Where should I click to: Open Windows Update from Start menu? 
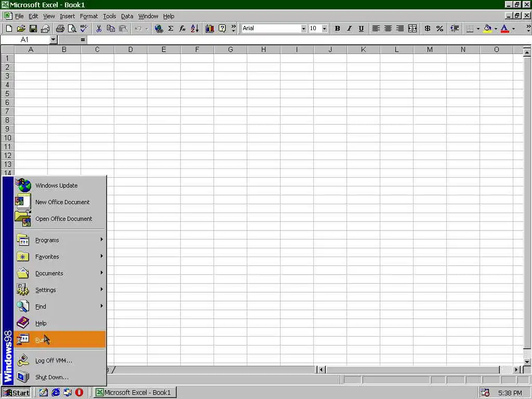pos(60,185)
